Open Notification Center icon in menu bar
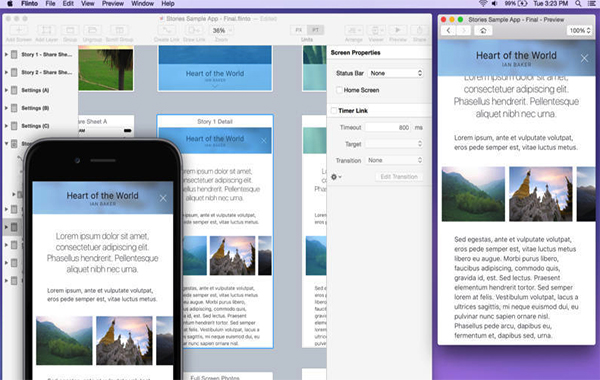 [591, 3]
